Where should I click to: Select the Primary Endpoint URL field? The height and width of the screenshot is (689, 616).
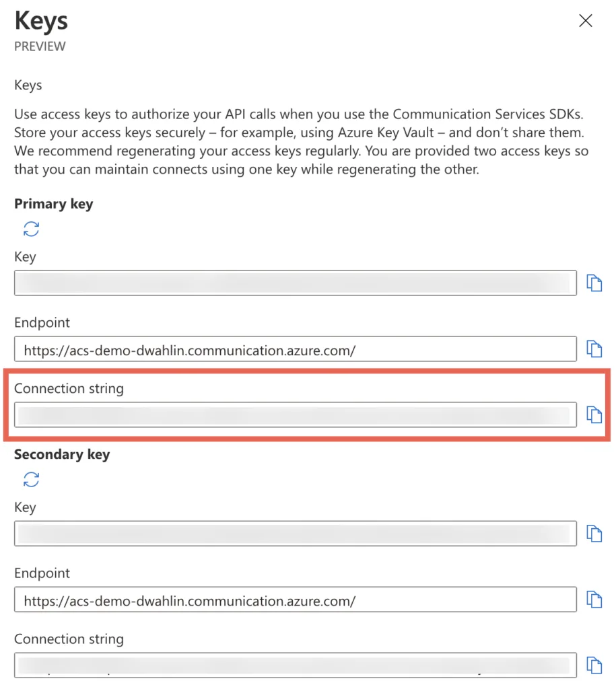pos(295,349)
